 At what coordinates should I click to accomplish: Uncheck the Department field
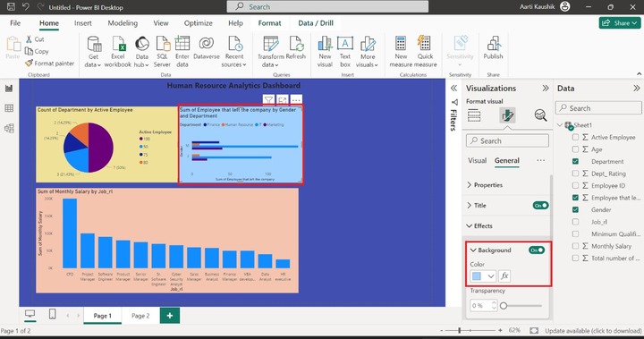pyautogui.click(x=575, y=162)
